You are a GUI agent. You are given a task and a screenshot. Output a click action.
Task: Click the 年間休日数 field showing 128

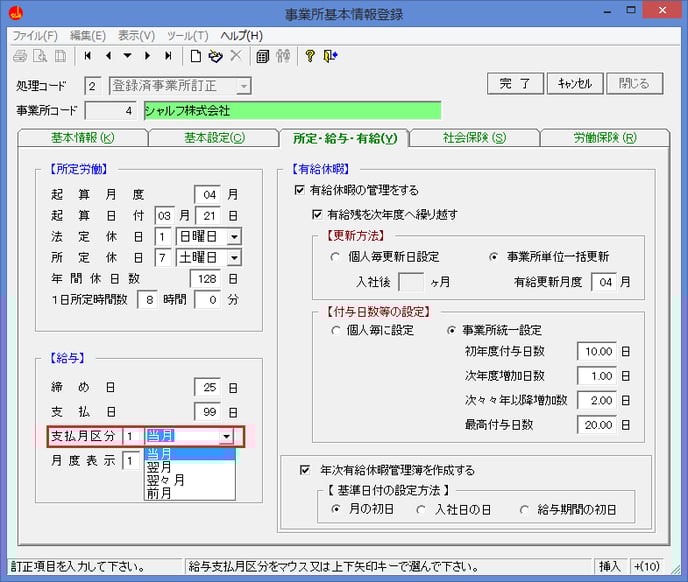click(x=204, y=279)
